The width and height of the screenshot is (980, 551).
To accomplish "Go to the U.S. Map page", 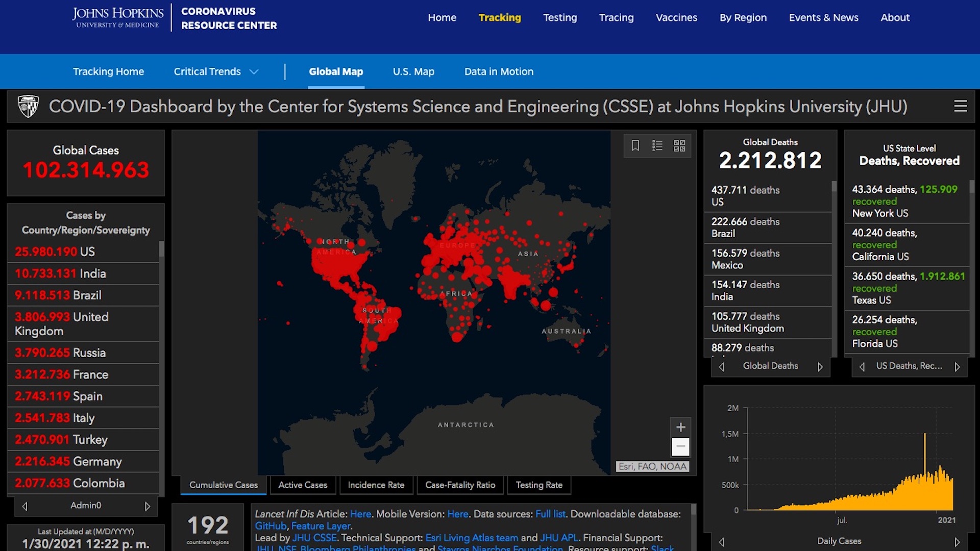I will point(413,72).
